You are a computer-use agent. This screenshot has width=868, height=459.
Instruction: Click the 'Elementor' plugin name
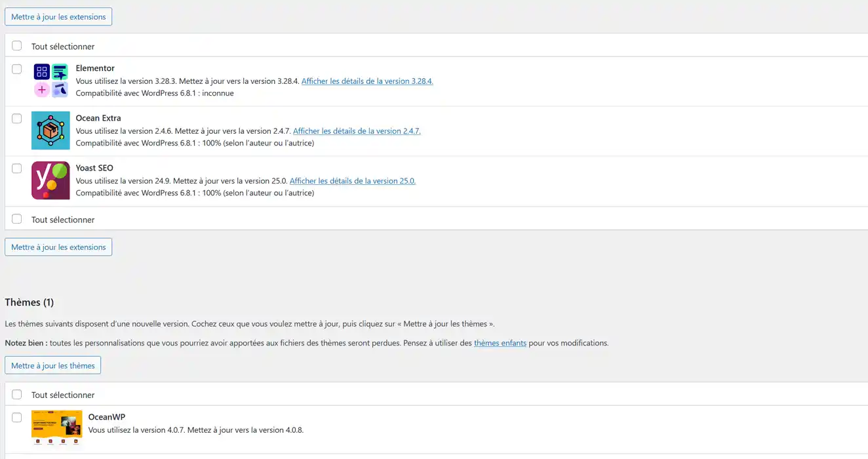(95, 68)
